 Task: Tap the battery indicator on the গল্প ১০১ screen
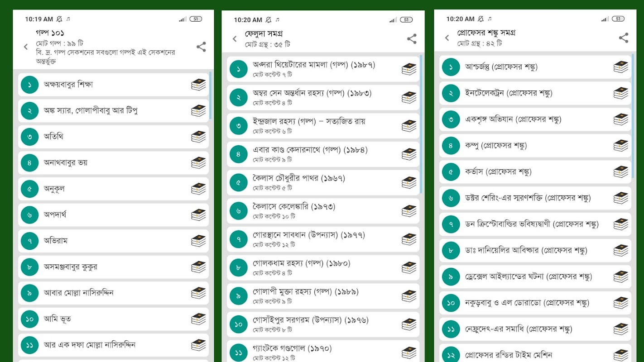[x=196, y=19]
